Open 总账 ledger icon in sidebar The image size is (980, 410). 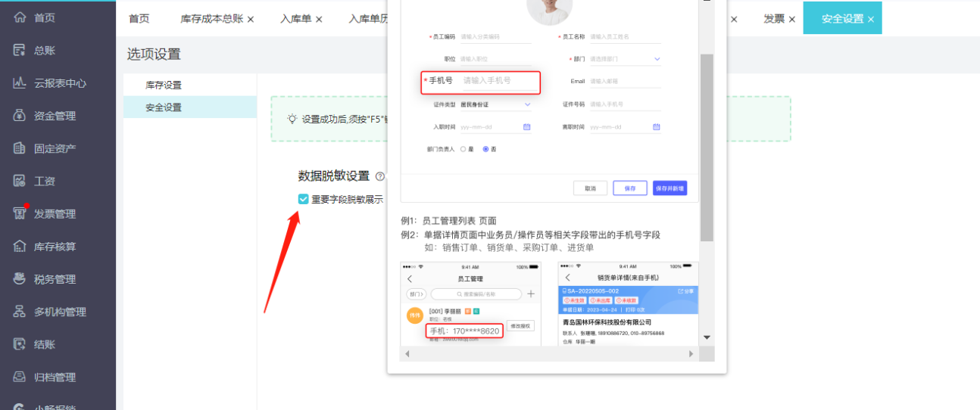[20, 51]
